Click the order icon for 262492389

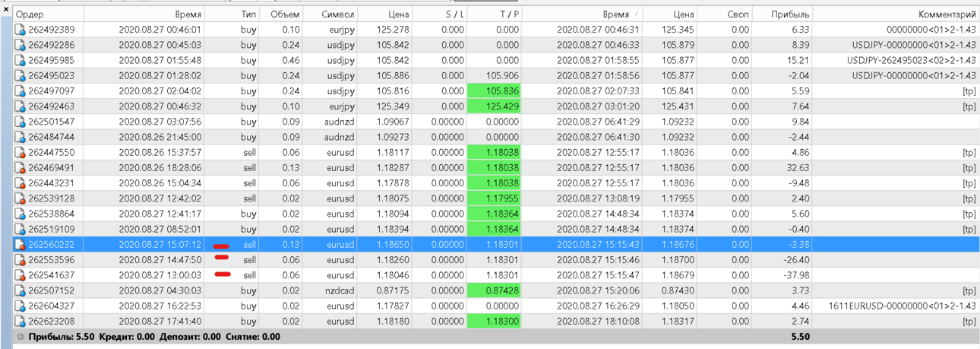pos(21,30)
